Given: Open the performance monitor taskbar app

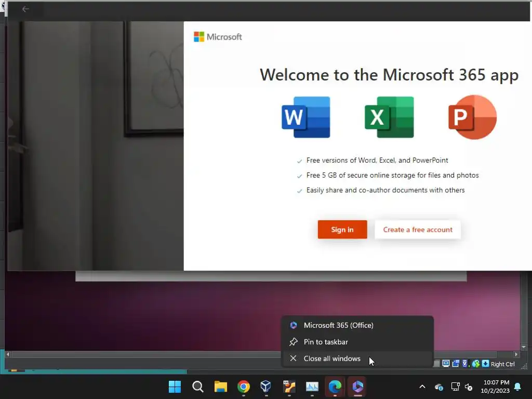Looking at the screenshot, I should coord(312,387).
